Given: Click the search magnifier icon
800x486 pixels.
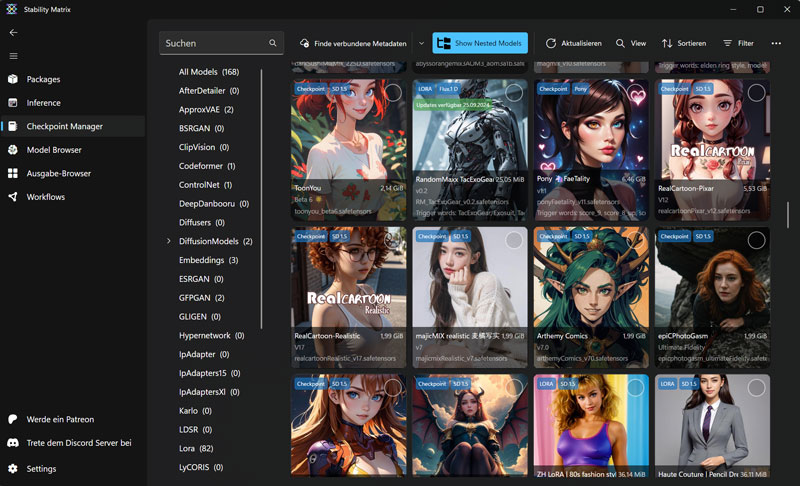Looking at the screenshot, I should click(x=273, y=44).
